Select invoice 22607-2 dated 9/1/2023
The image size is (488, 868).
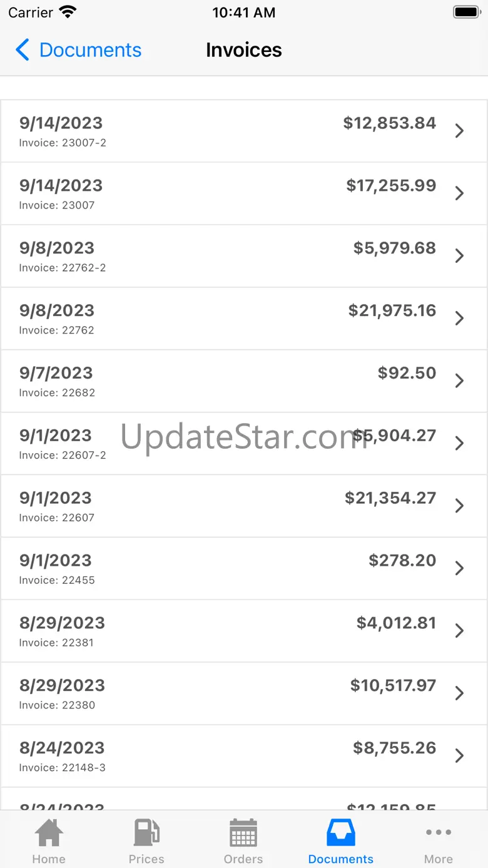[x=244, y=444]
